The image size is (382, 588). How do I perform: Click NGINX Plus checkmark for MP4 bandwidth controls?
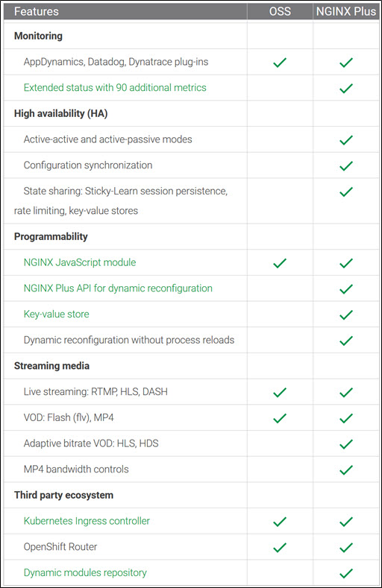(346, 470)
